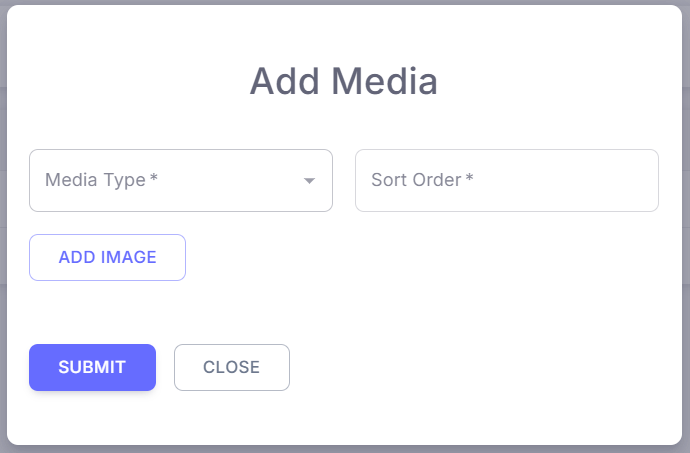Focus the Sort Order input field
Image resolution: width=690 pixels, height=453 pixels.
point(506,181)
